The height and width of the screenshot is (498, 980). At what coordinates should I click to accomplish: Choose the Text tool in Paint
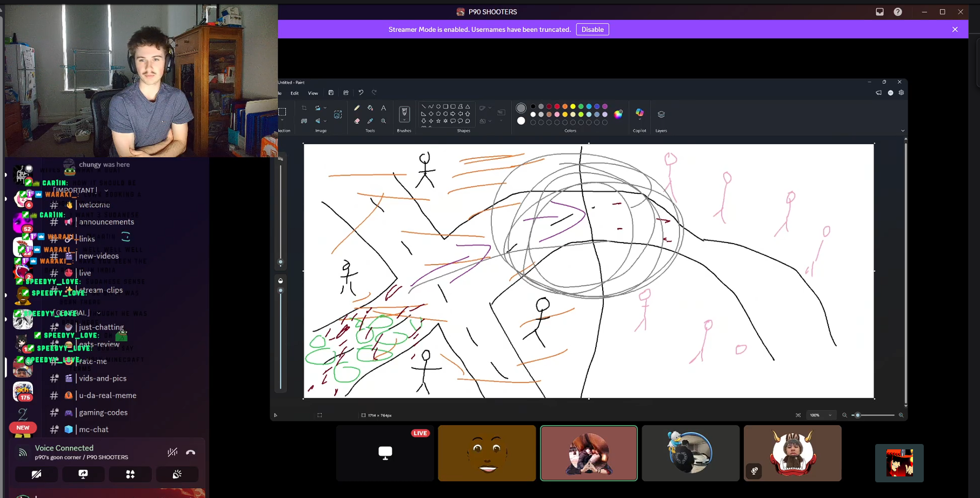pyautogui.click(x=384, y=108)
